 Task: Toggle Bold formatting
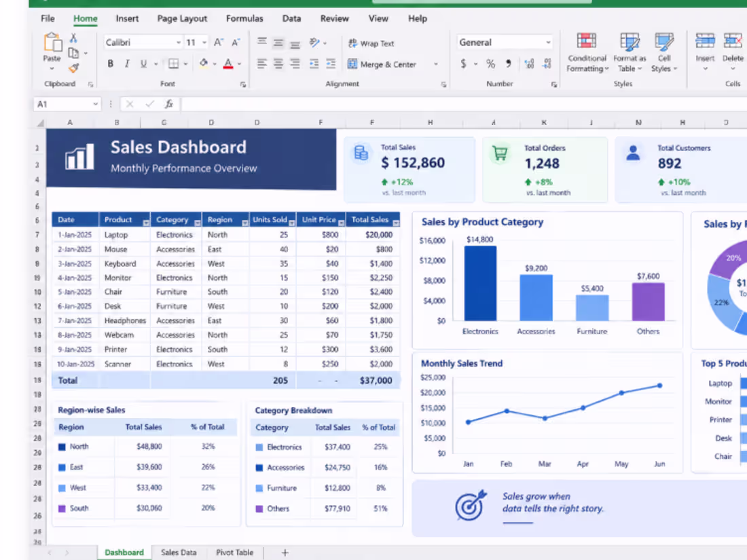point(111,64)
